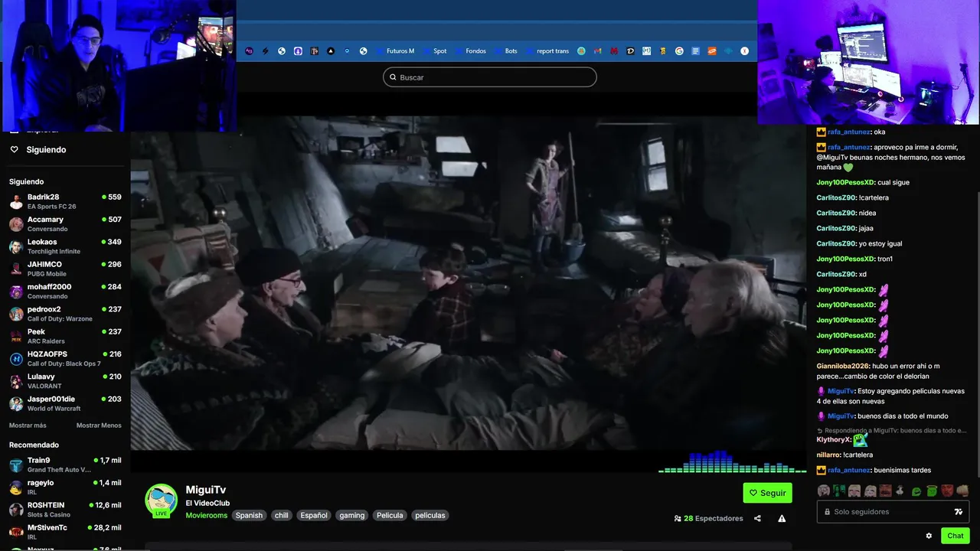Open recommended channel ROSHTEIN
980x551 pixels.
[x=65, y=510]
